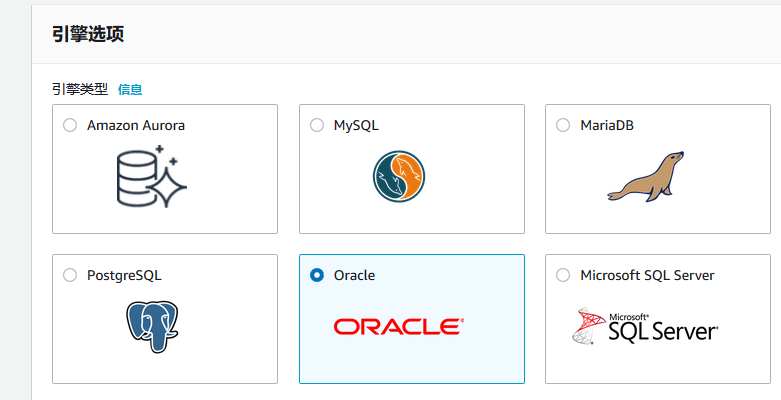Click the Amazon Aurora database sparkle icon
The image size is (781, 400).
tap(151, 176)
